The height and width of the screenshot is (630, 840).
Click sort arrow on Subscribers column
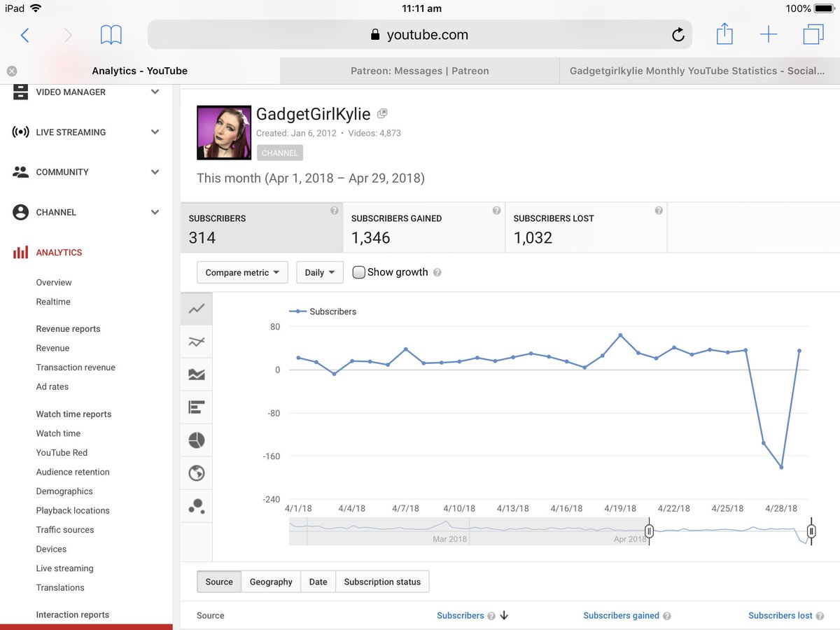tap(504, 616)
